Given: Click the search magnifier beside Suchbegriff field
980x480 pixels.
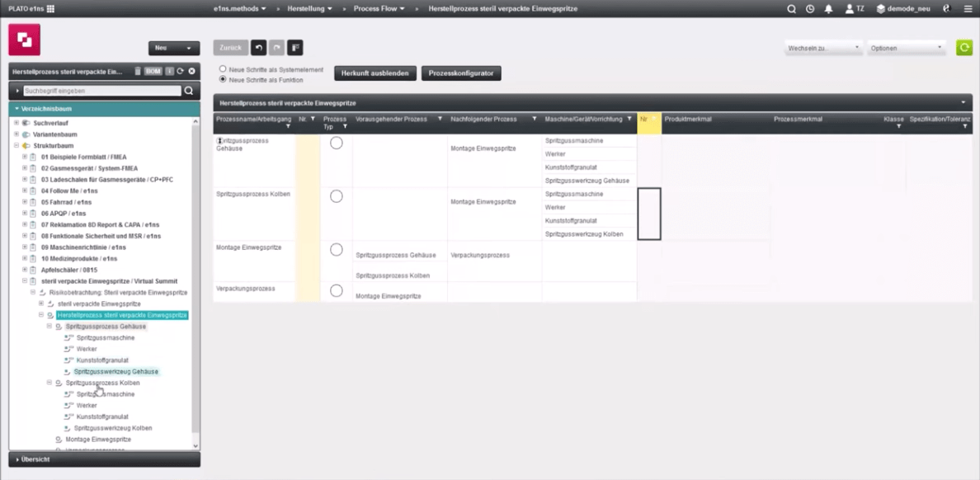Looking at the screenshot, I should pos(189,91).
